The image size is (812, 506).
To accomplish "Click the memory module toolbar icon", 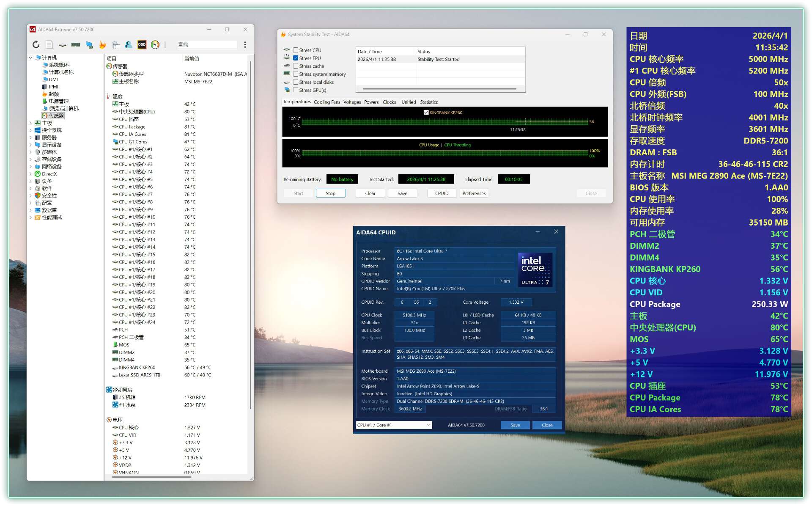I will 76,44.
